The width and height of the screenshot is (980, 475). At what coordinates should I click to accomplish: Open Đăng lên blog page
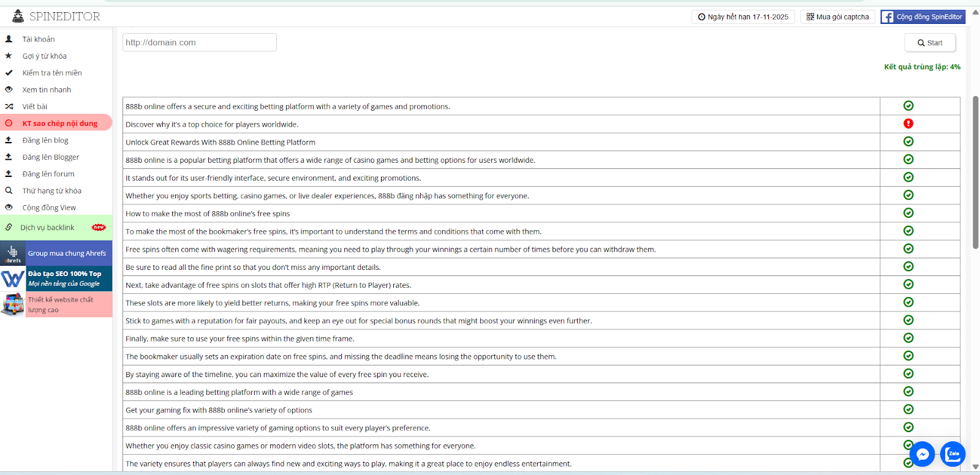pyautogui.click(x=45, y=140)
